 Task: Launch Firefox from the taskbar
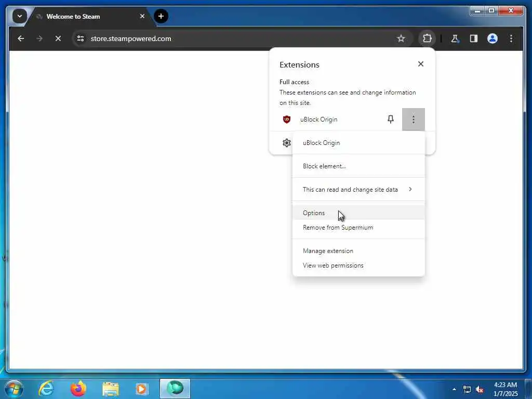click(x=78, y=389)
